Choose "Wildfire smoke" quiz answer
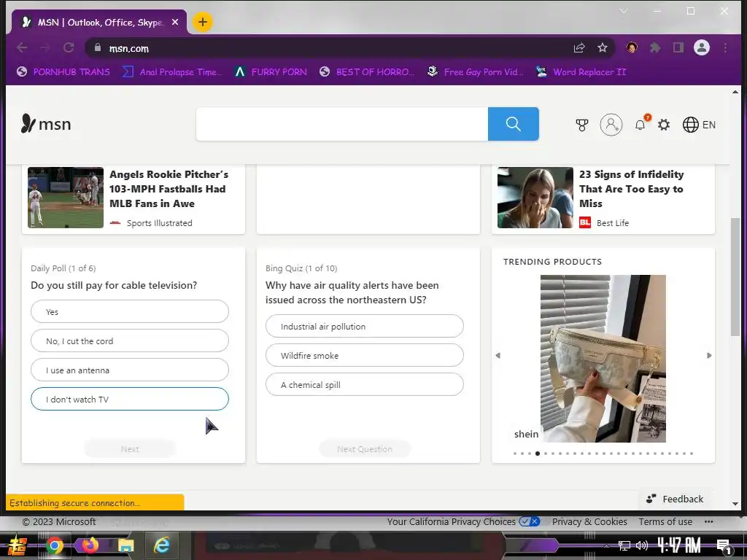The image size is (747, 560). [x=365, y=355]
